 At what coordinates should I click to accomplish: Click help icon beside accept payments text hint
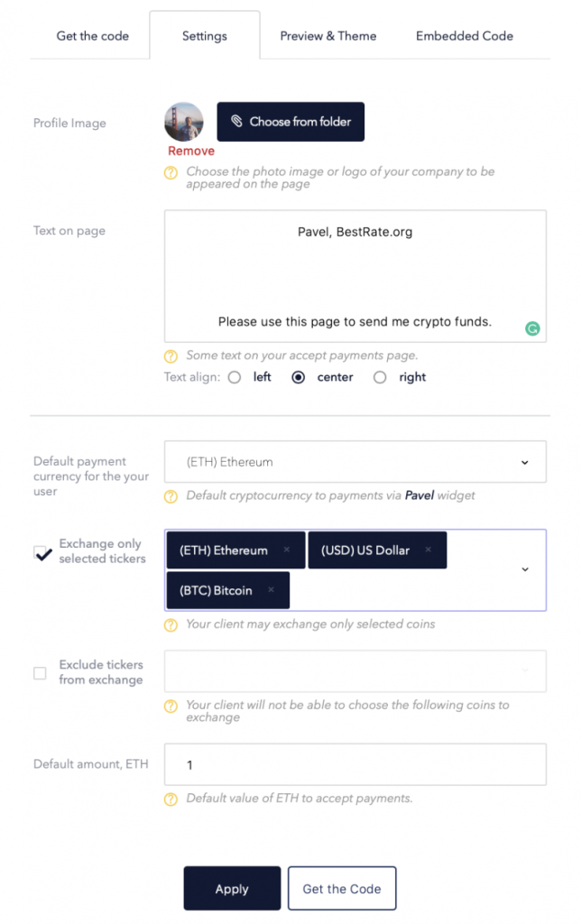[171, 356]
